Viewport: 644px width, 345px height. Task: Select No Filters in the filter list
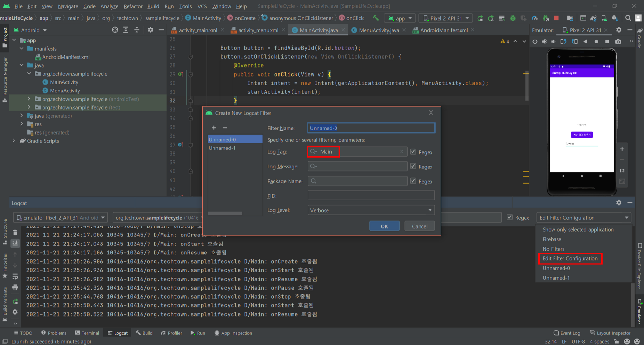[553, 249]
